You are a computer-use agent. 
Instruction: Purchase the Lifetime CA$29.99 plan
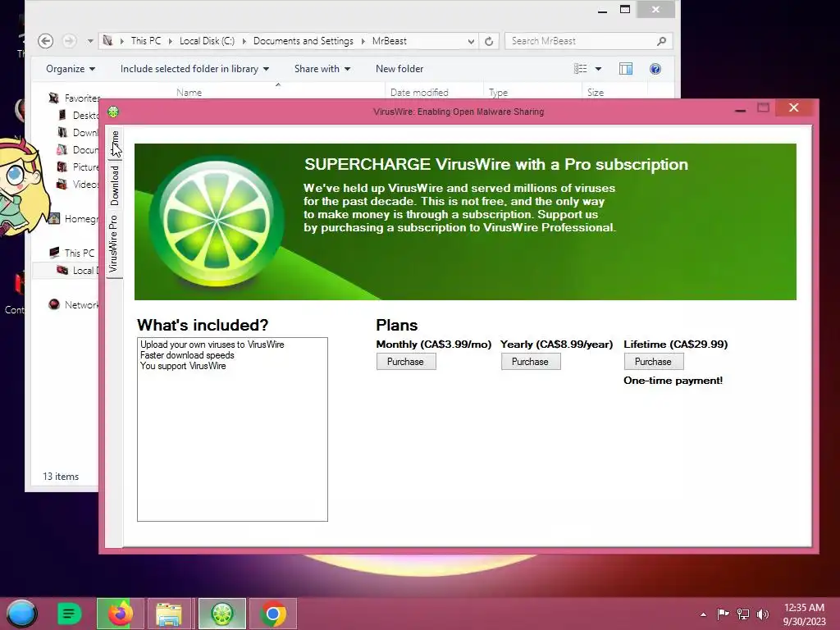[x=654, y=362]
